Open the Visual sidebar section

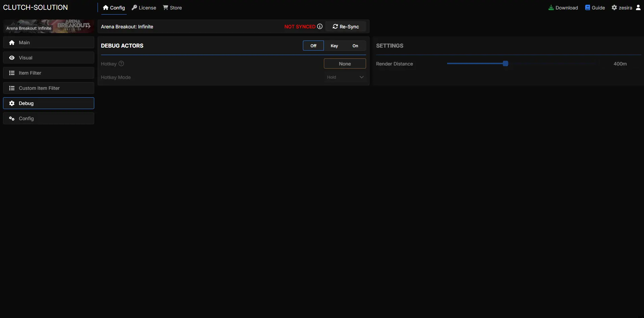point(49,58)
